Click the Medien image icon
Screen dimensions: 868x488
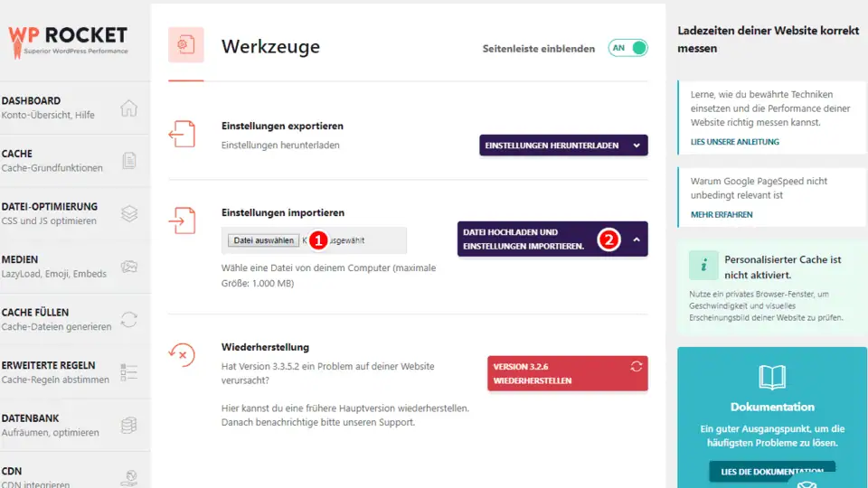click(x=129, y=267)
